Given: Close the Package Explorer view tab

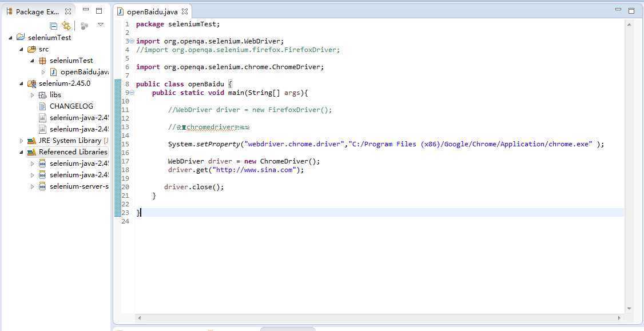Looking at the screenshot, I should tap(68, 11).
